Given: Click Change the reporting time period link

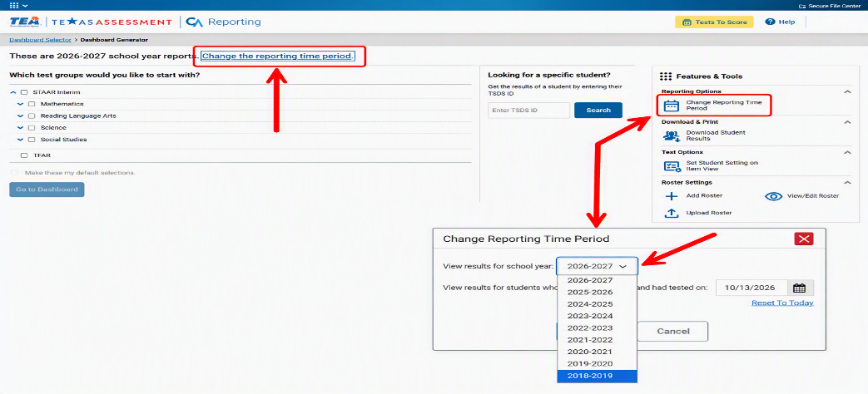Looking at the screenshot, I should 277,57.
